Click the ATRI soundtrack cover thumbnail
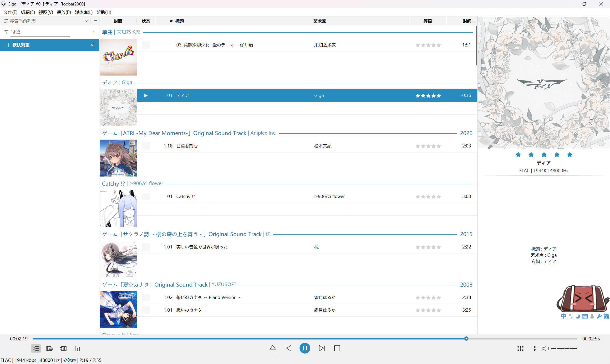 (118, 158)
